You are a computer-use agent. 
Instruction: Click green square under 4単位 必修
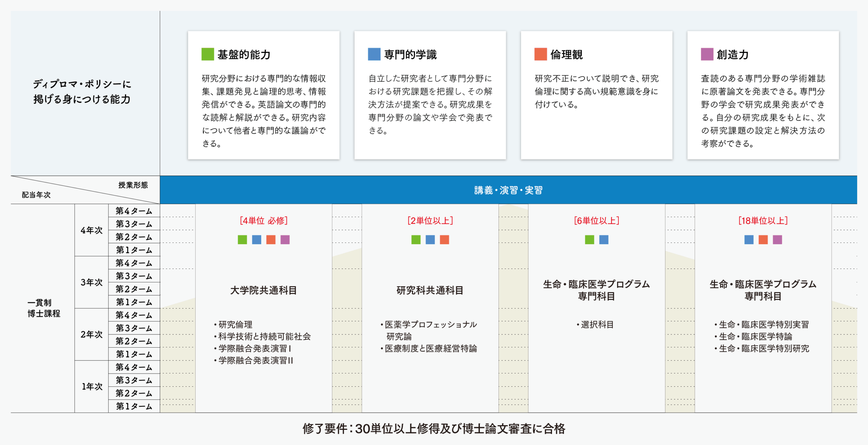[242, 240]
